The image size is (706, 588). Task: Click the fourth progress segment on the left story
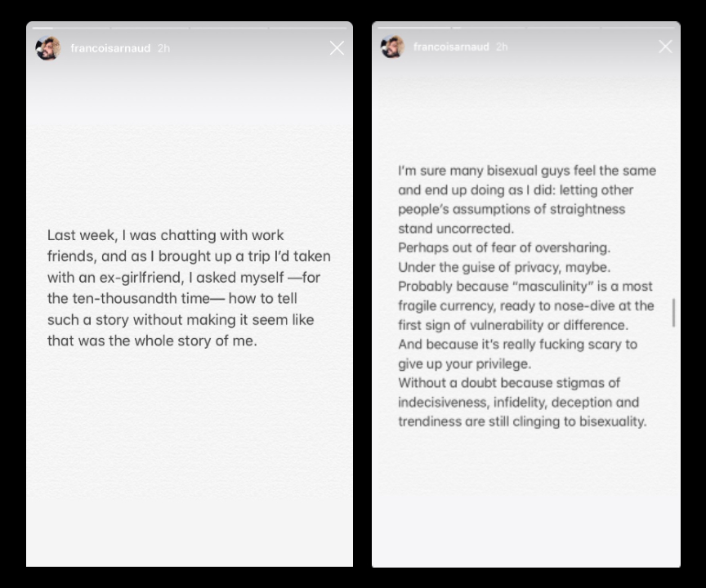click(x=307, y=28)
